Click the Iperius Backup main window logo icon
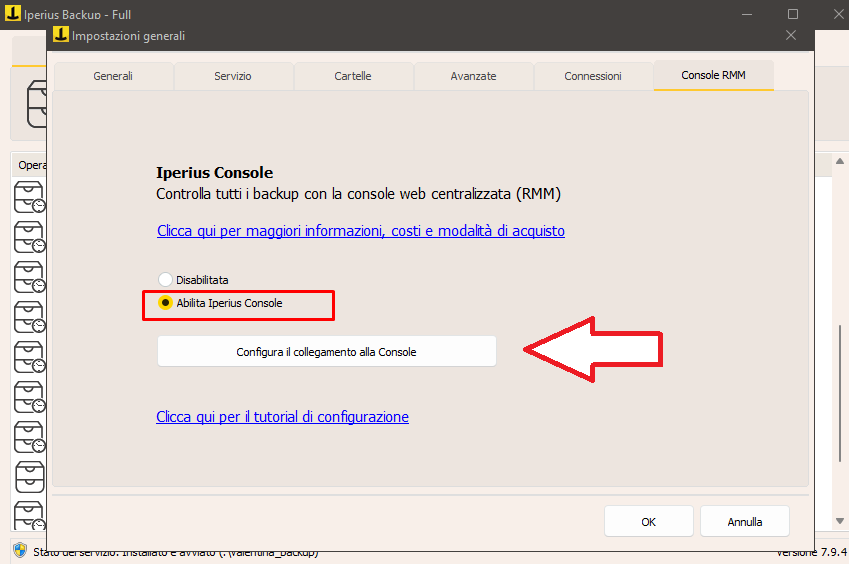This screenshot has width=849, height=565. 12,14
